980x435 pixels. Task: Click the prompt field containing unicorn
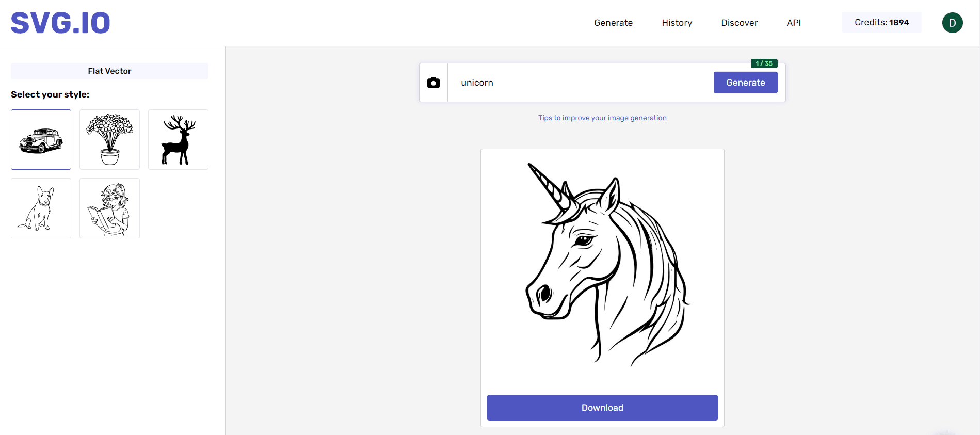pos(578,83)
